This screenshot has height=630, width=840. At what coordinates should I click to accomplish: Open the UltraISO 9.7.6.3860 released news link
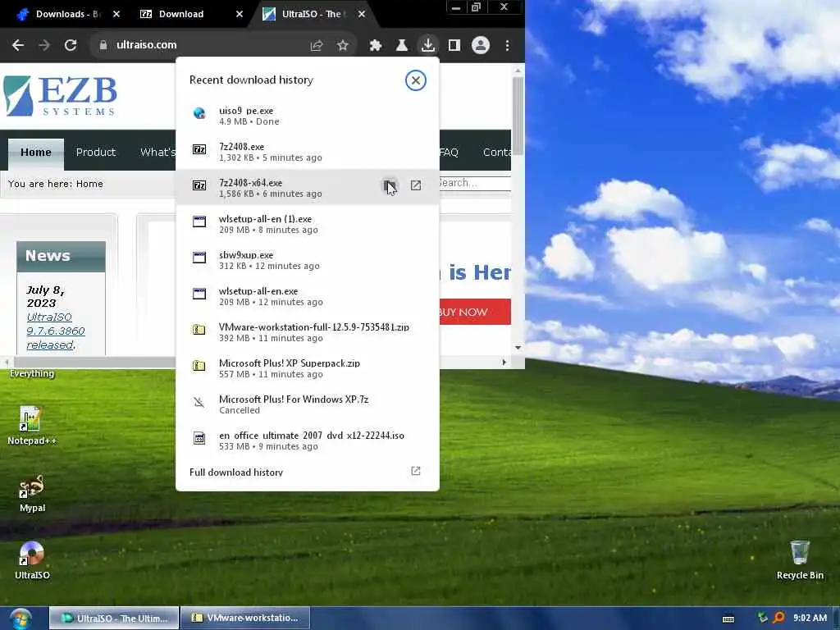[55, 331]
